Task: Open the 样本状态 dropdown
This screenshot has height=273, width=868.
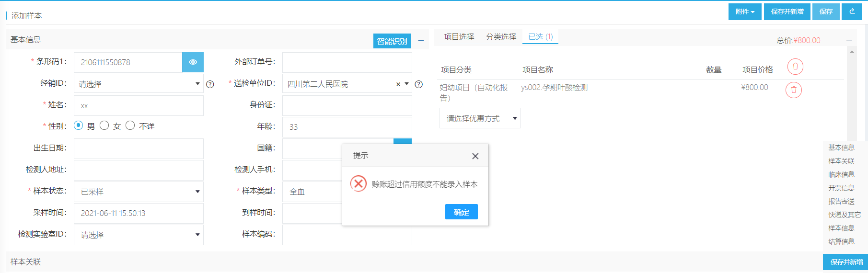Action: (139, 192)
